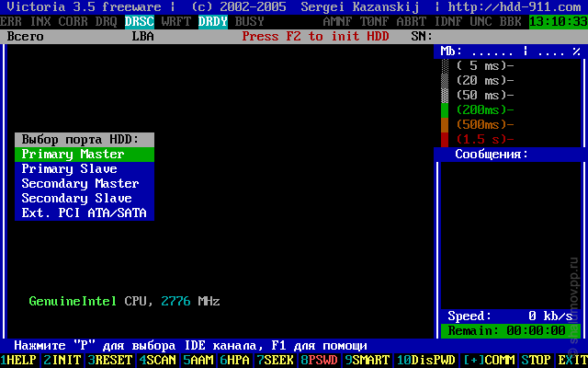Open 5AAM acoustic management item
This screenshot has height=368, width=588.
(x=198, y=360)
